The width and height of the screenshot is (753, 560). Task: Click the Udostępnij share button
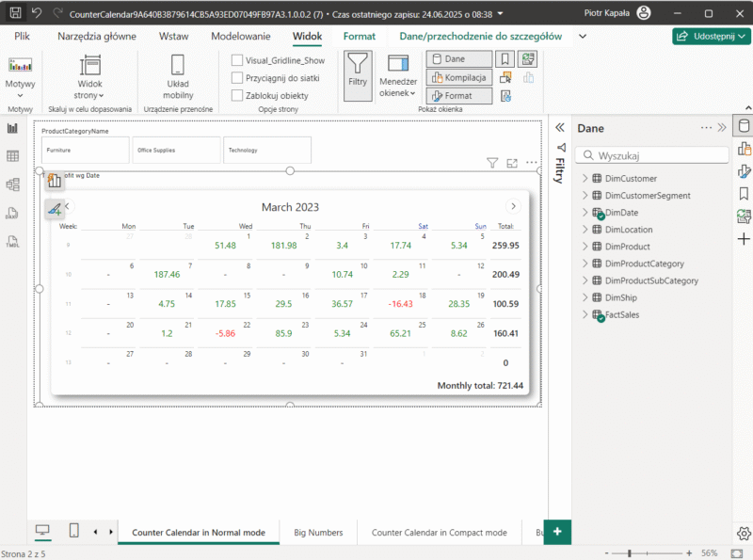[711, 36]
